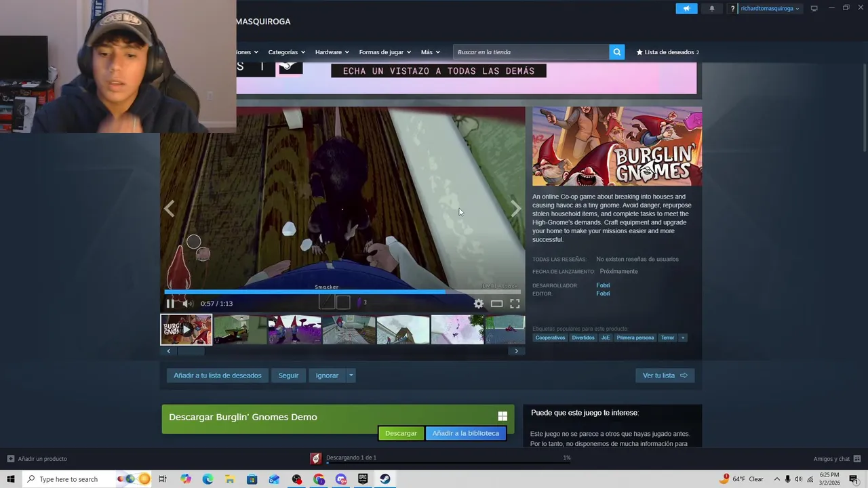Screen dimensions: 868x488
Task: Click the help question mark icon
Action: click(732, 9)
